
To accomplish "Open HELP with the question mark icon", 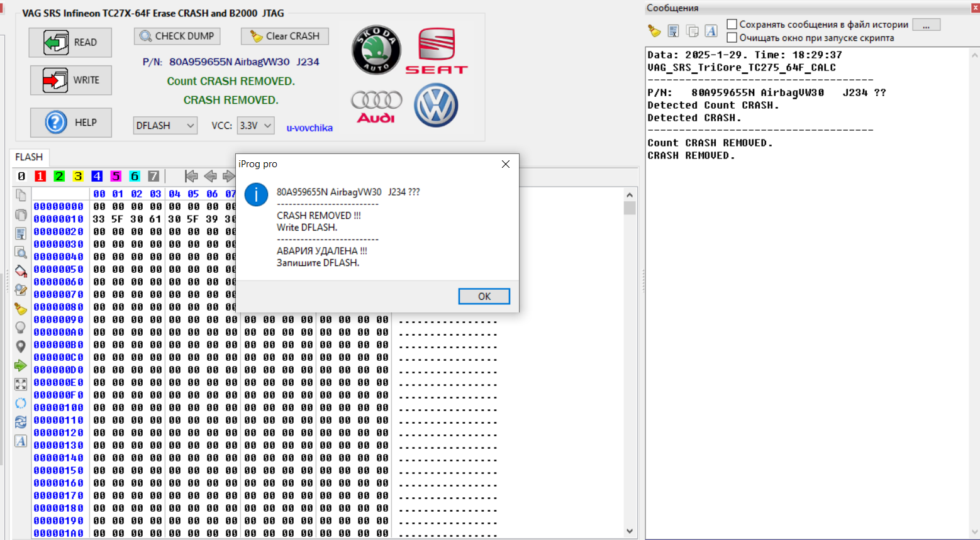I will [x=70, y=123].
